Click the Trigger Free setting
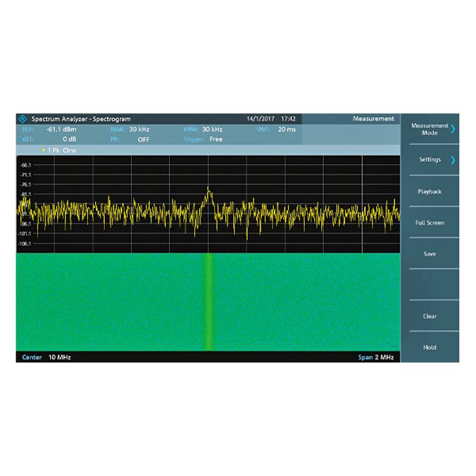Screen dimensions: 476x476 [215, 139]
